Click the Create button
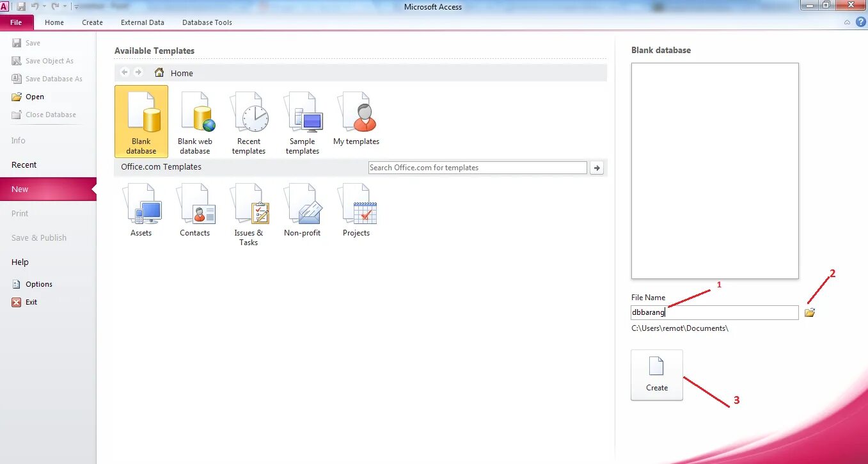Image resolution: width=868 pixels, height=464 pixels. pyautogui.click(x=657, y=375)
